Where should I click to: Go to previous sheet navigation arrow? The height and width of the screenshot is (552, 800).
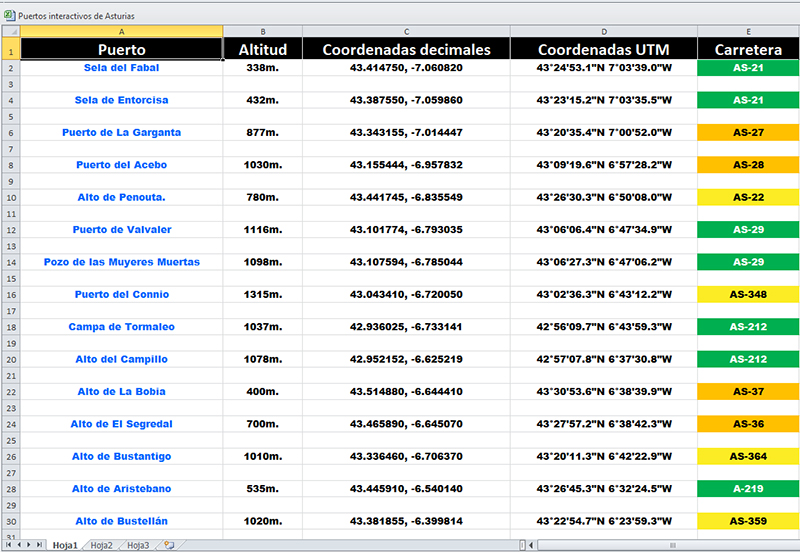pos(19,545)
